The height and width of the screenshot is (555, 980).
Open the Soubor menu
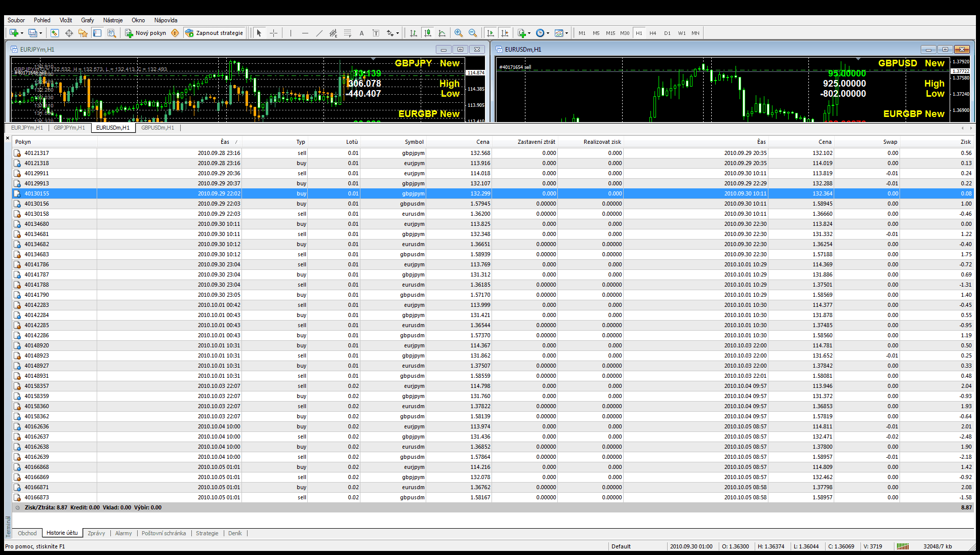tap(16, 20)
